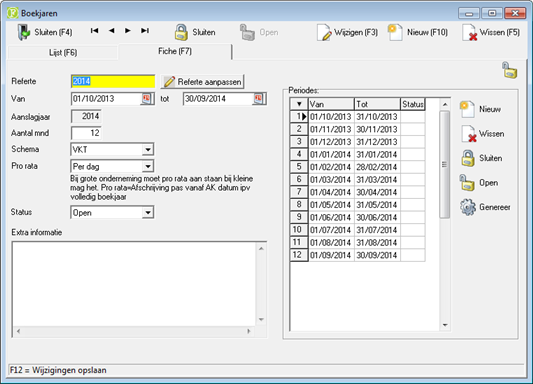533x384 pixels.
Task: Click the open padlock icon above Periodes
Action: tap(509, 70)
